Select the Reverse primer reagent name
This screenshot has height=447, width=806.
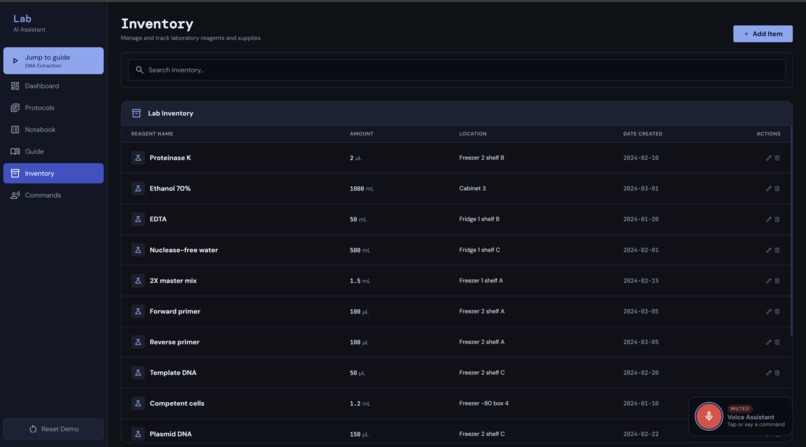click(174, 342)
